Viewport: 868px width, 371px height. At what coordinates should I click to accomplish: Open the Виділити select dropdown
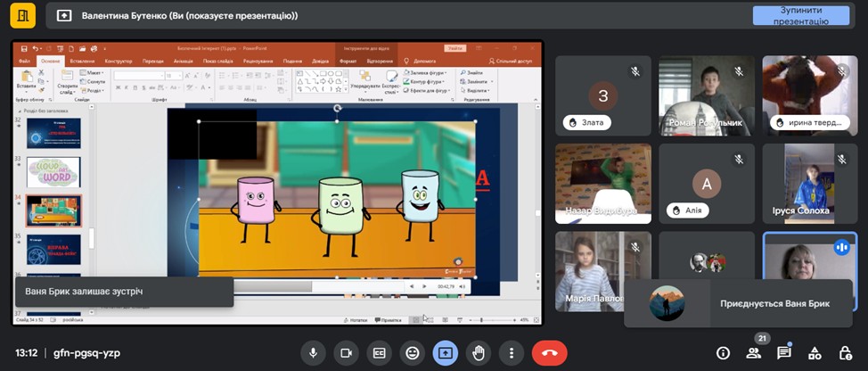(475, 90)
